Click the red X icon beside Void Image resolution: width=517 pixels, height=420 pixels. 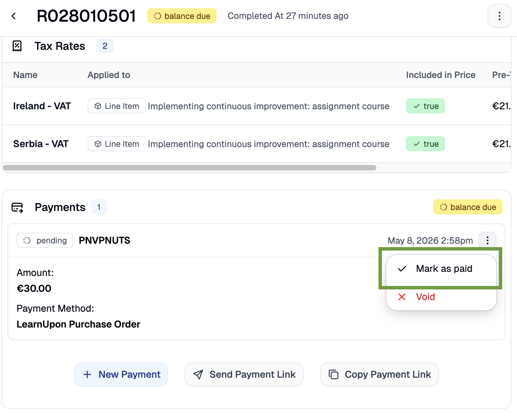pos(402,297)
